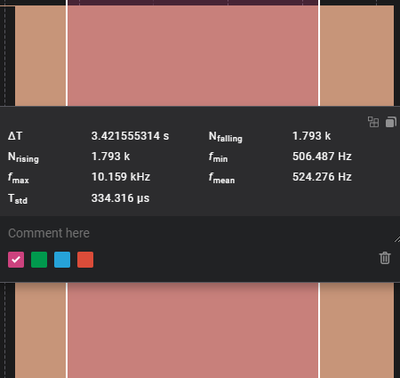Viewport: 400px width, 378px height.
Task: Click the f max label
Action: (x=18, y=178)
